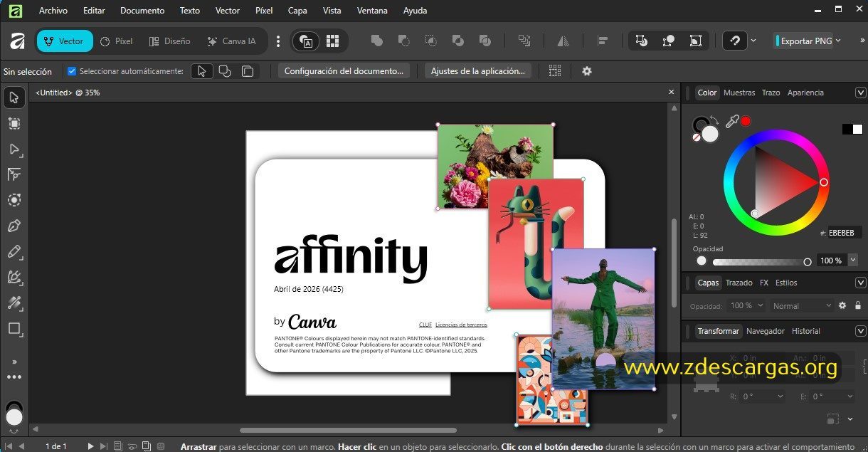Open the Exportar PNG dropdown arrow
868x452 pixels.
coord(838,41)
